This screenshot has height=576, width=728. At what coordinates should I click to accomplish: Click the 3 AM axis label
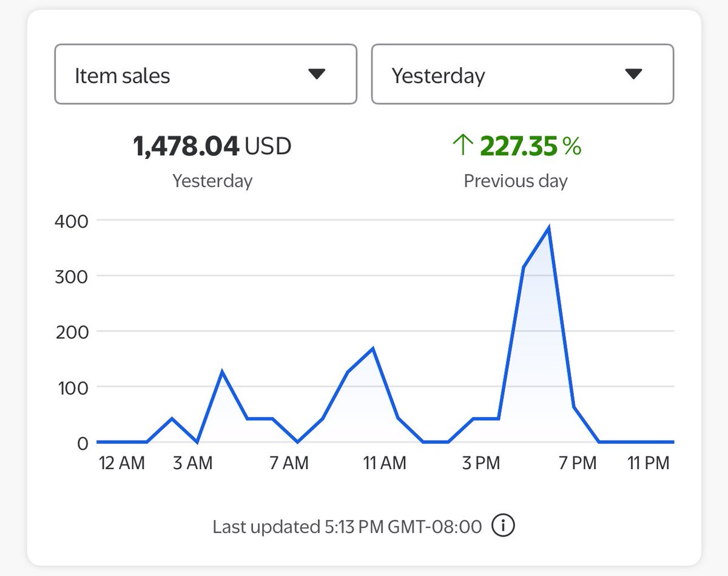point(192,463)
